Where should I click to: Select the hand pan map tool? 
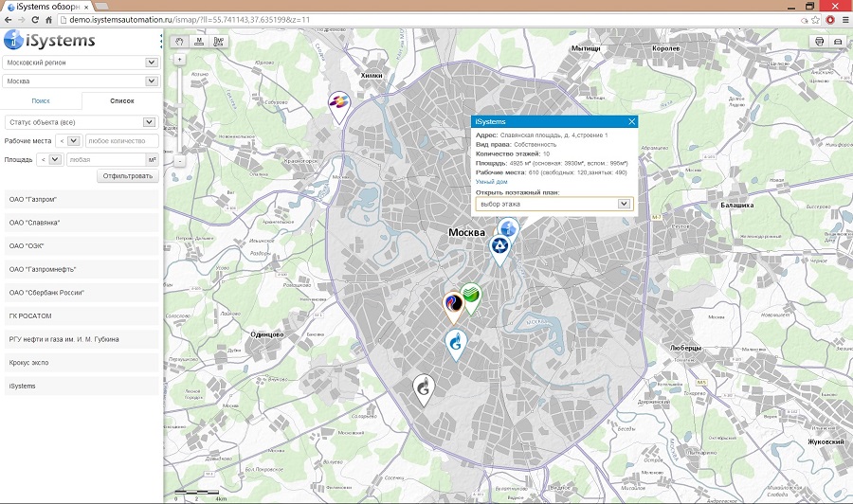click(179, 42)
